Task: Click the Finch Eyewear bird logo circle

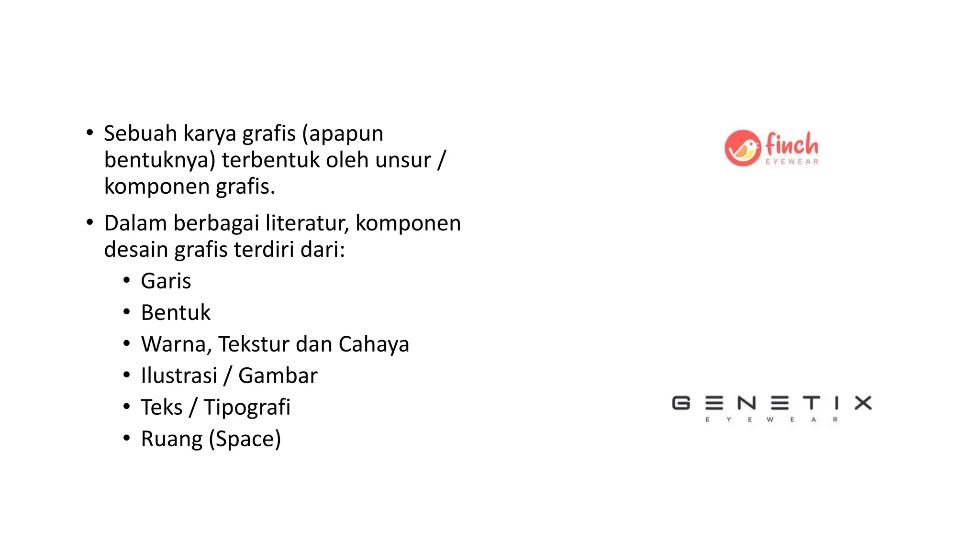Action: pos(742,148)
